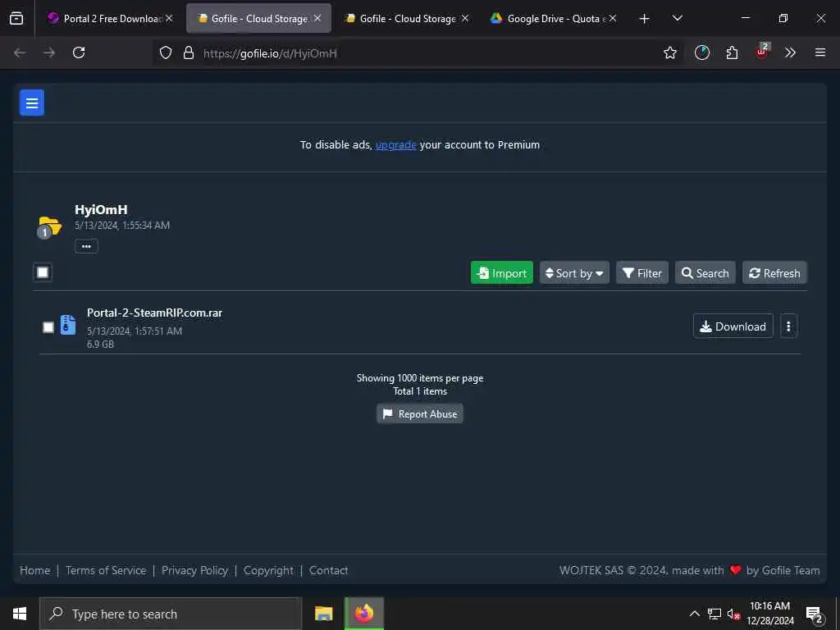The height and width of the screenshot is (630, 840).
Task: Click the rar archive file icon
Action: pyautogui.click(x=68, y=325)
